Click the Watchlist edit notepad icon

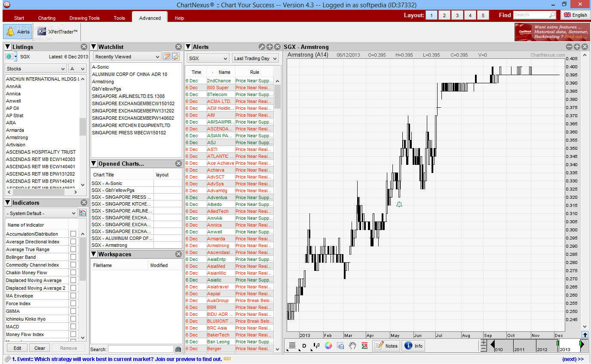pyautogui.click(x=166, y=57)
